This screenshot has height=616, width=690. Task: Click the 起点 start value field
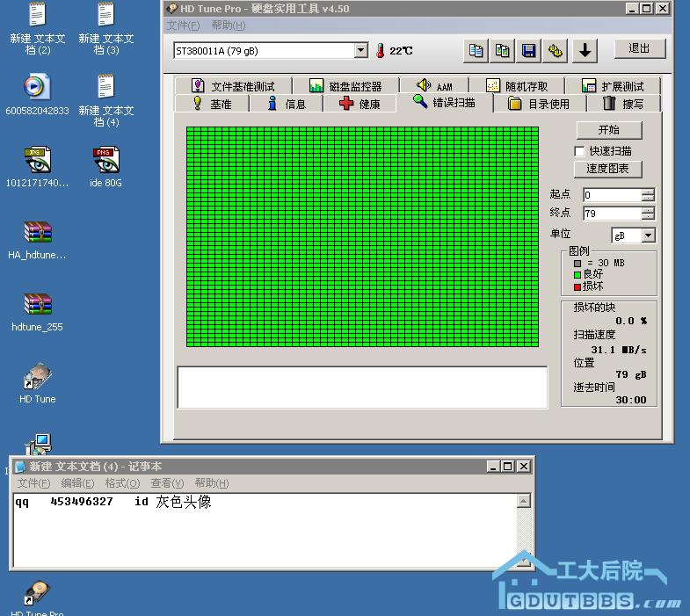coord(612,195)
